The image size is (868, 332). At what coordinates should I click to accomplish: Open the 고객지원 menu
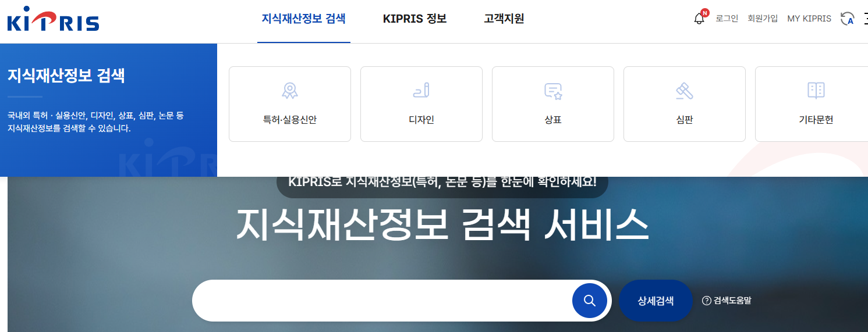504,19
